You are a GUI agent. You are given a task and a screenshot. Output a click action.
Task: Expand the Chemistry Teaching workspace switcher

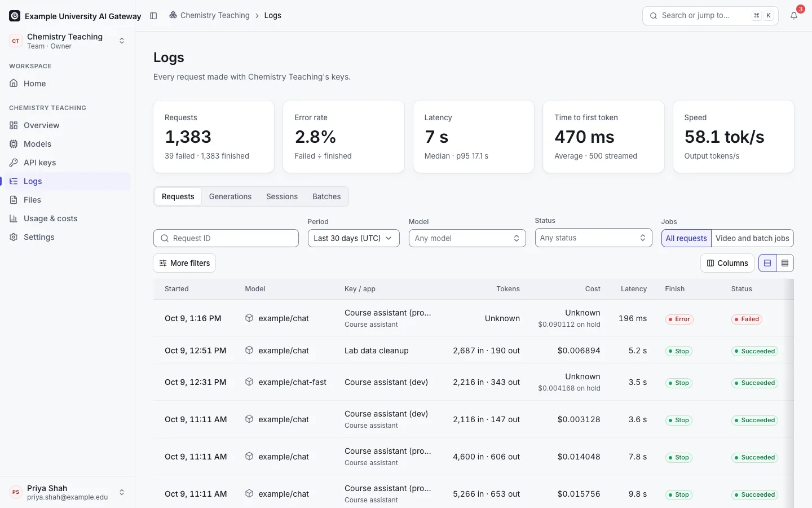click(x=68, y=41)
